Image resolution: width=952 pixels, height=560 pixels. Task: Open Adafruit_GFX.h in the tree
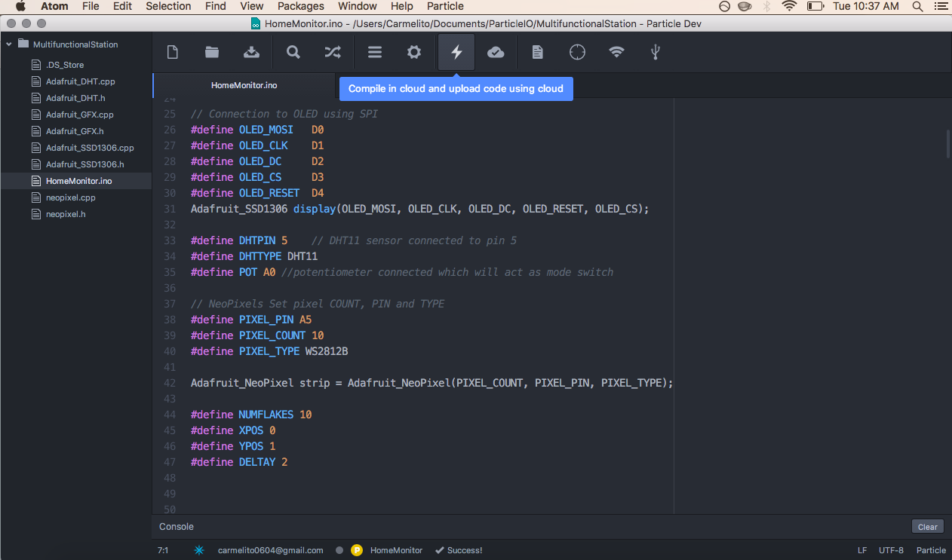75,131
